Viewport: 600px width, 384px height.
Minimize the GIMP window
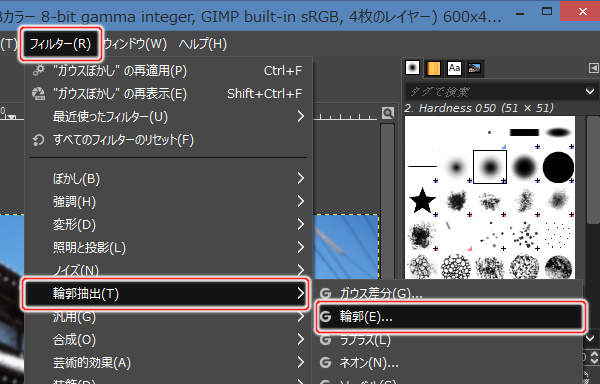pyautogui.click(x=520, y=14)
